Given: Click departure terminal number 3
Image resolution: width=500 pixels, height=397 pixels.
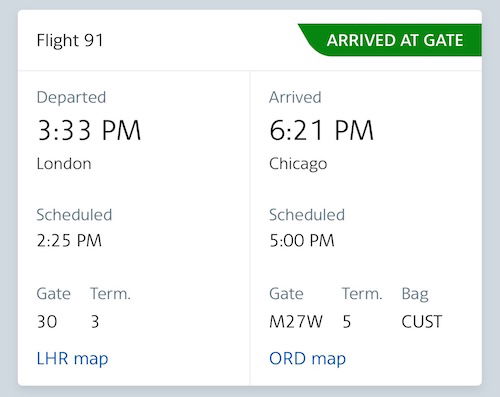Looking at the screenshot, I should 95,322.
